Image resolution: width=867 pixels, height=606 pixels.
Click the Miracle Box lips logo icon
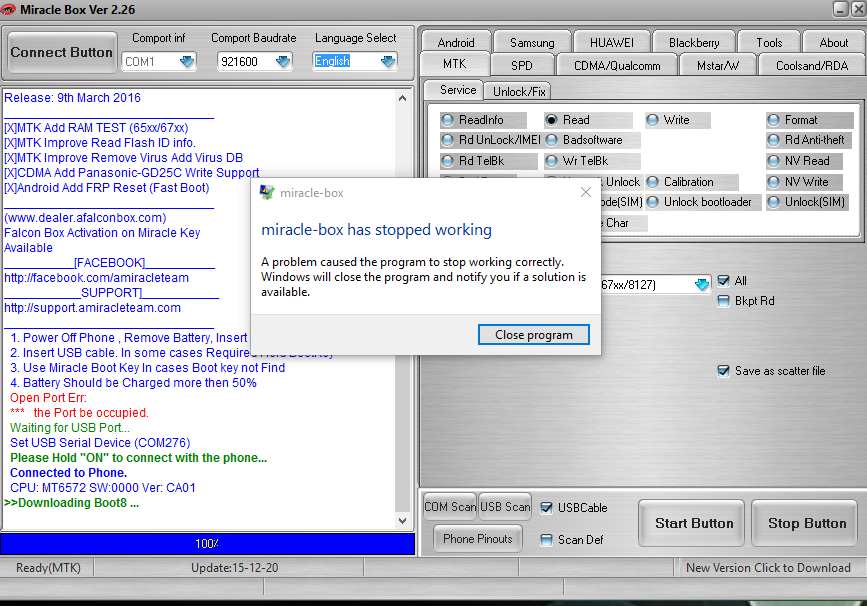8,9
